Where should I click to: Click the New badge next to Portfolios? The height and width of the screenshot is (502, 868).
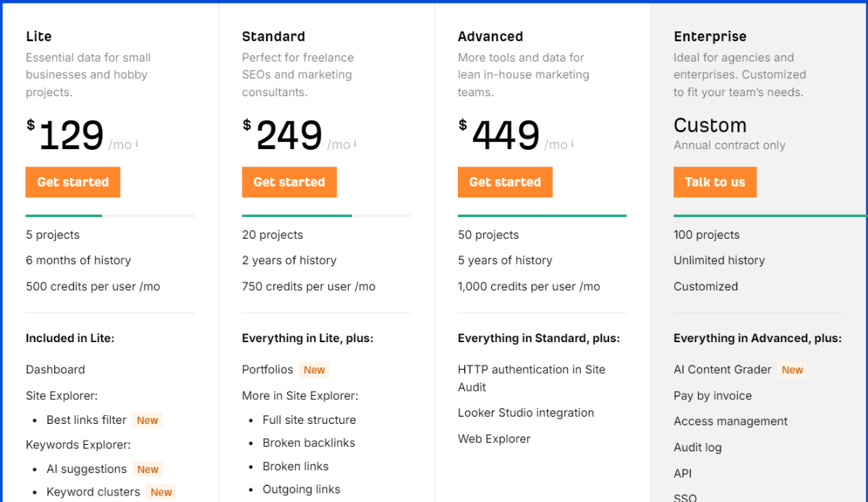(314, 370)
